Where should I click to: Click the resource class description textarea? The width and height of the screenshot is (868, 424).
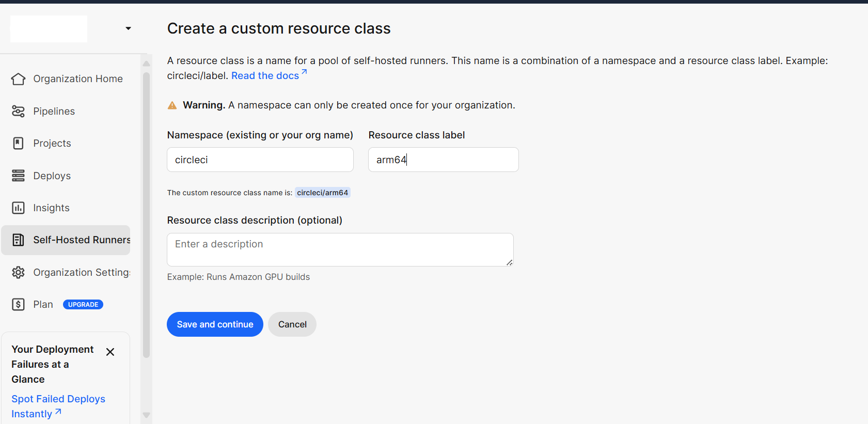click(x=340, y=249)
